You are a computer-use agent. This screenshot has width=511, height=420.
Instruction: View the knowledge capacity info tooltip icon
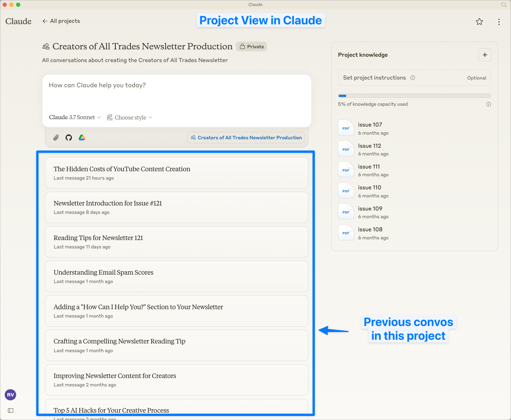[x=488, y=104]
